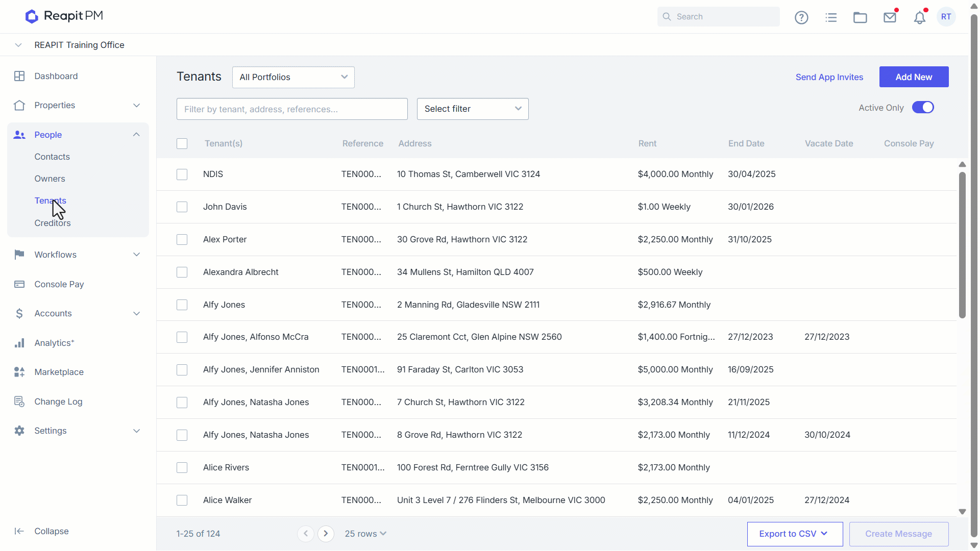Viewport: 980px width, 551px height.
Task: Open the All Portfolios dropdown
Action: [x=293, y=77]
